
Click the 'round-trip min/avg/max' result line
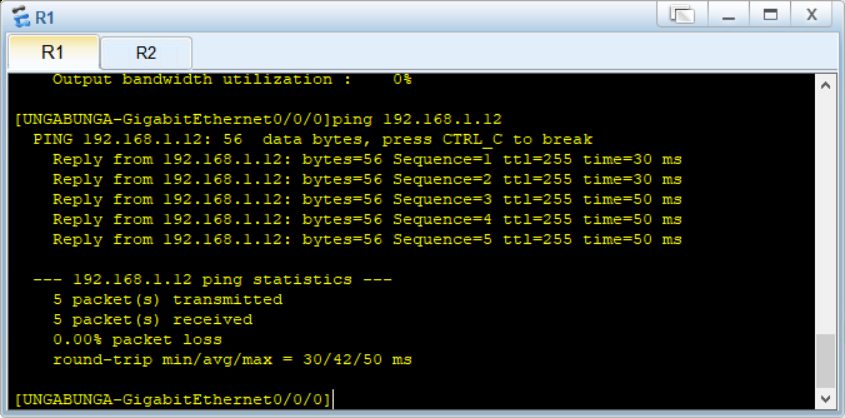232,360
